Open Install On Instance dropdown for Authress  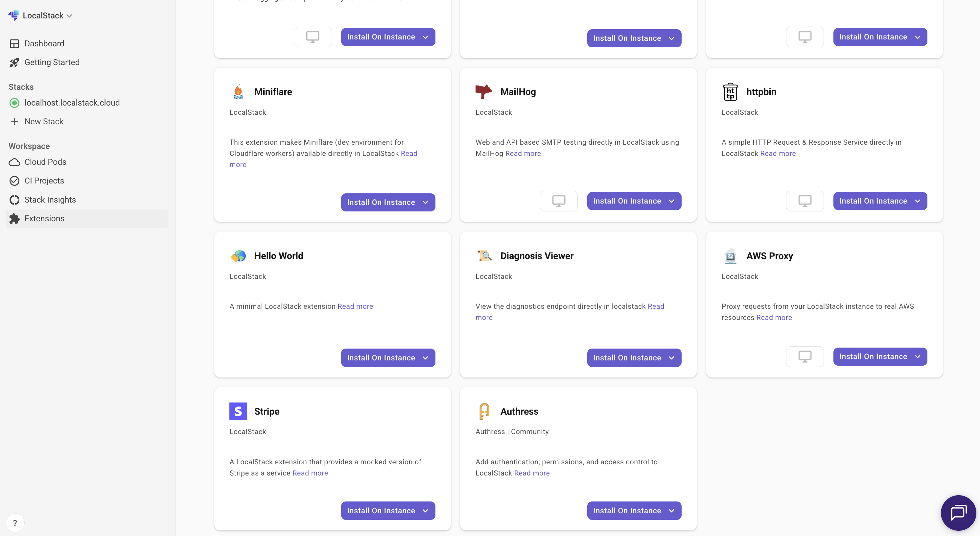(671, 511)
